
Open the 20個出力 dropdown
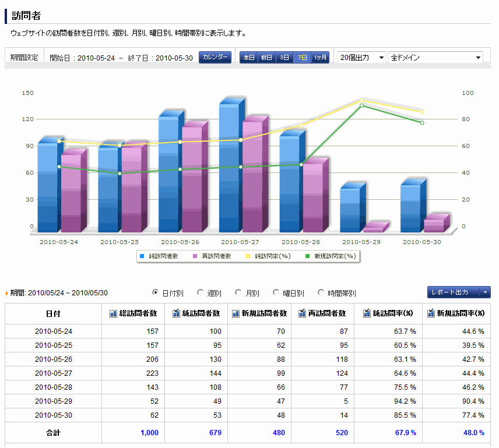coord(361,58)
